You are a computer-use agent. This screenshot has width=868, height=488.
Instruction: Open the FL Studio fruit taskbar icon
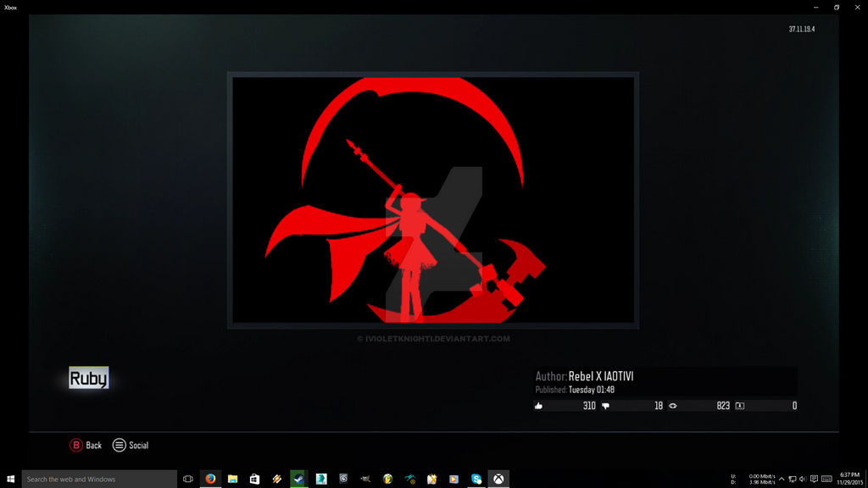coord(387,480)
